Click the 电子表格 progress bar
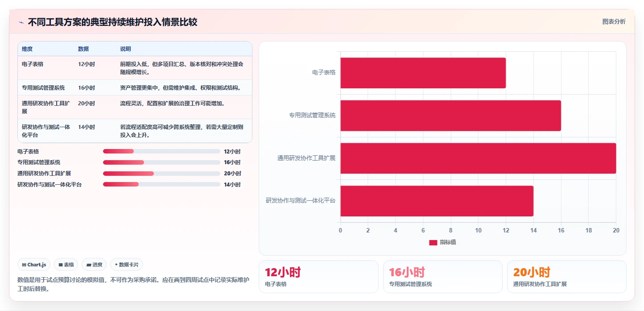This screenshot has height=311, width=644. coord(161,151)
